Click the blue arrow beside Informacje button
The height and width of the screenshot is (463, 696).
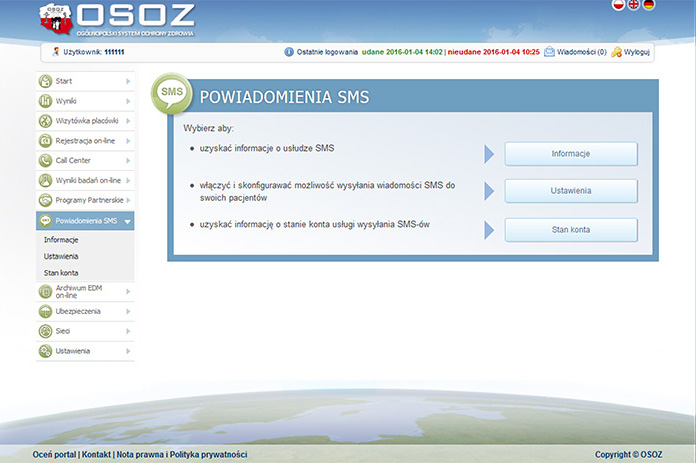(x=489, y=154)
